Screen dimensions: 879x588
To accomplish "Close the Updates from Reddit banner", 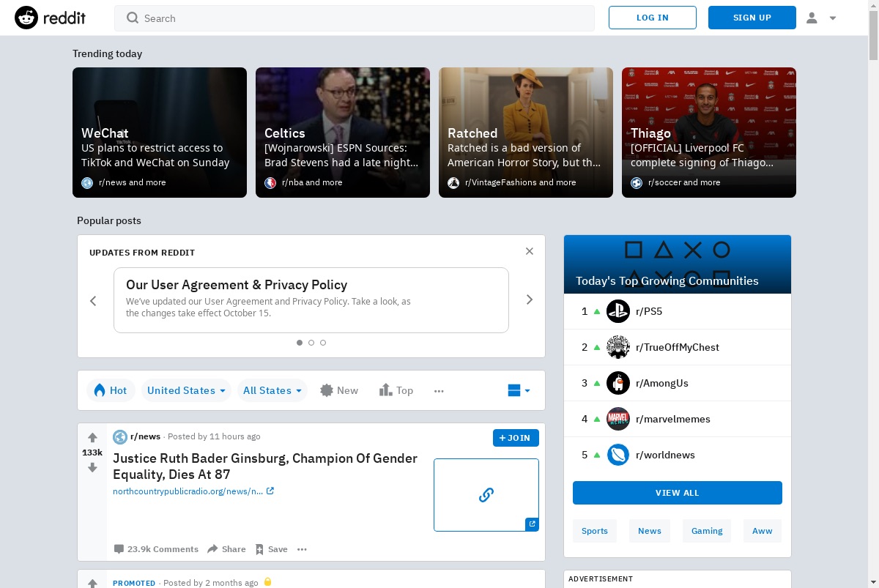I will (530, 251).
